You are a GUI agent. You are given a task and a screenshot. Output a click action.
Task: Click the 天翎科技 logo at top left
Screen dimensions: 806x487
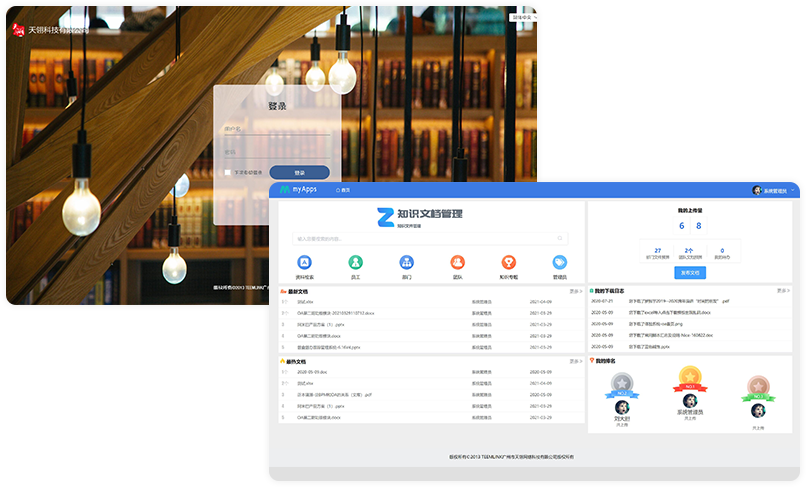(50, 29)
